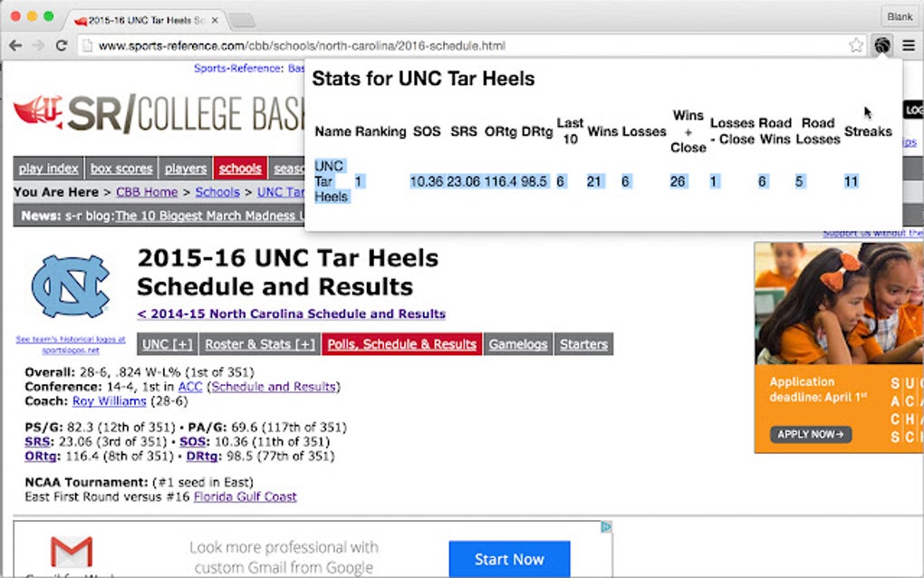This screenshot has height=578, width=924.
Task: Reload the current page
Action: click(60, 44)
